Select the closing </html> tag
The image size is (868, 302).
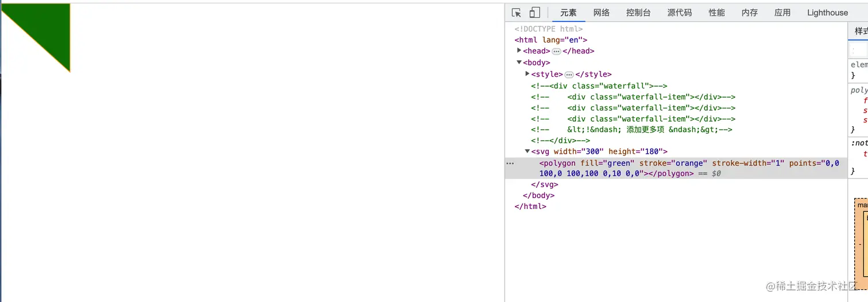[530, 207]
